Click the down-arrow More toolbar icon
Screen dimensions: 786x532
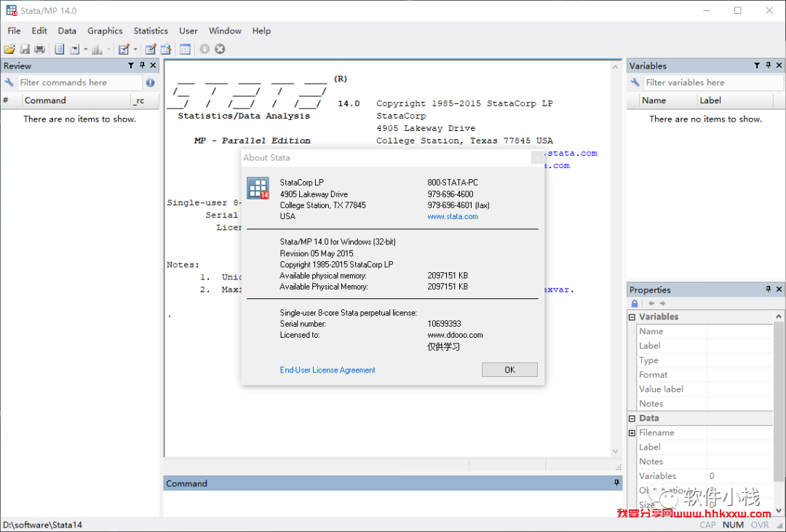click(x=205, y=49)
